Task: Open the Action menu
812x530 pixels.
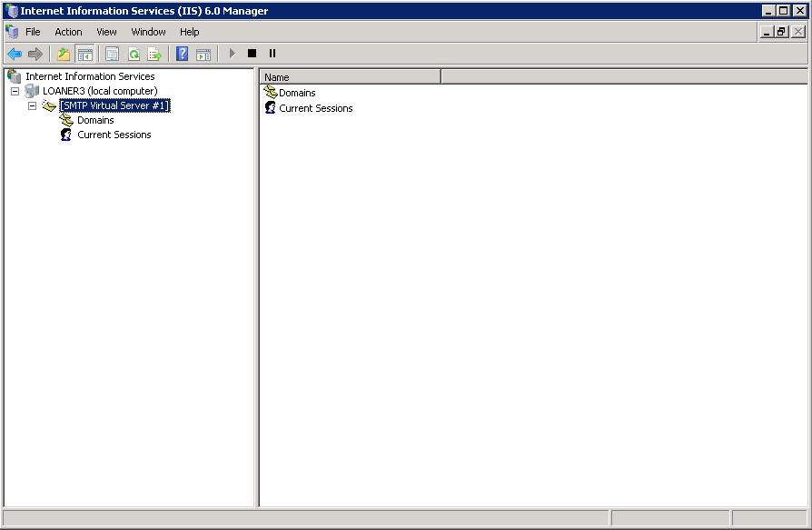Action: 68,32
